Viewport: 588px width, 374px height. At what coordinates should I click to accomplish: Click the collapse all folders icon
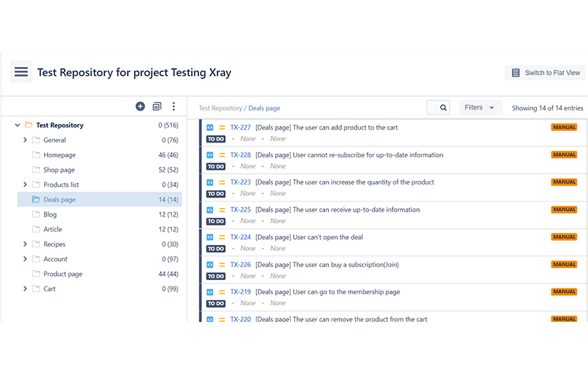(157, 106)
